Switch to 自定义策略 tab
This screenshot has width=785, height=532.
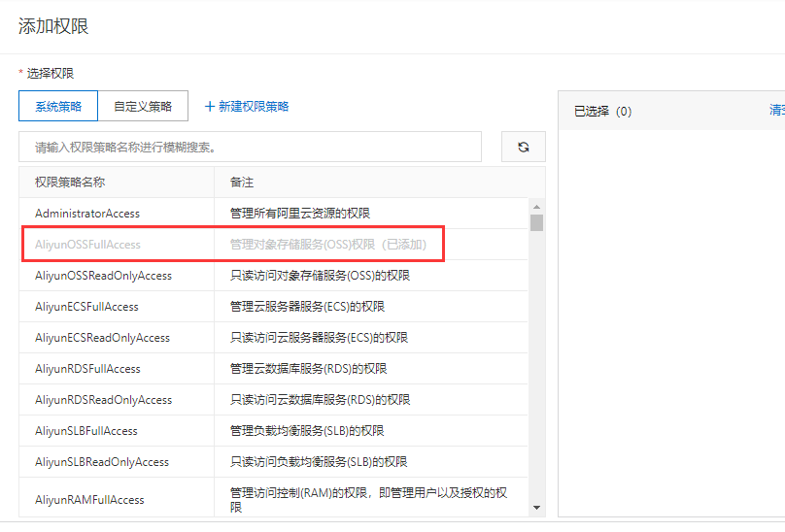point(143,106)
